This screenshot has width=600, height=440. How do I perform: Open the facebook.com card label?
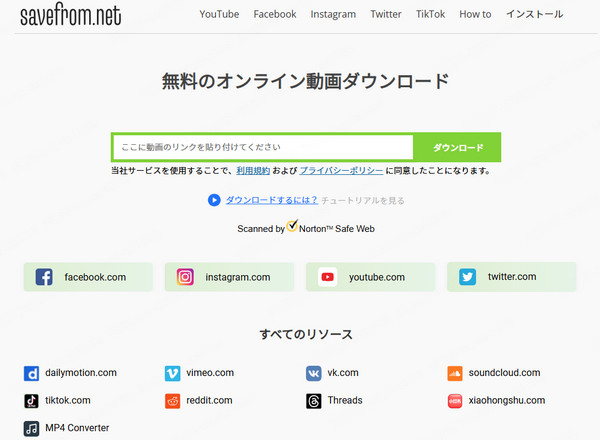pos(95,277)
